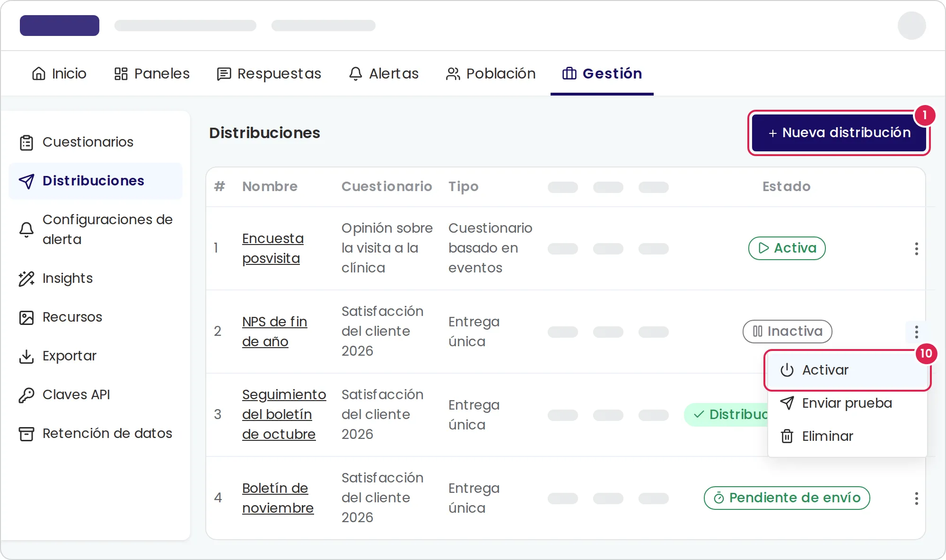Image resolution: width=946 pixels, height=560 pixels.
Task: Click the Nueva distribución button
Action: pos(839,133)
